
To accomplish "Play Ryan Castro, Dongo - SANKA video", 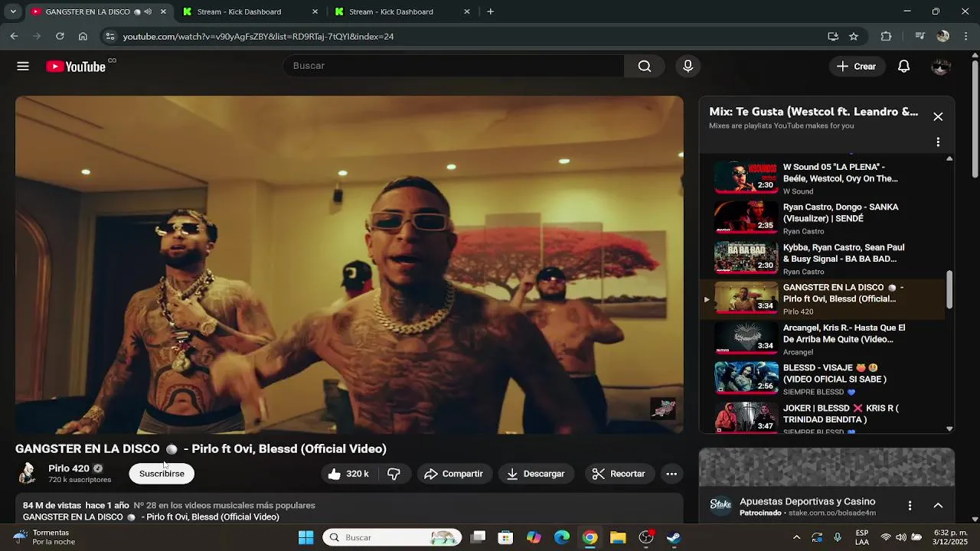I will 823,219.
